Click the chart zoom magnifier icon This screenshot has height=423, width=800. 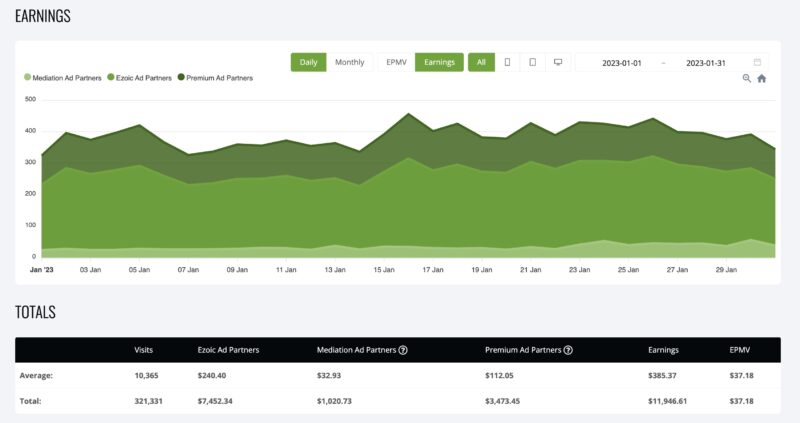coord(746,78)
